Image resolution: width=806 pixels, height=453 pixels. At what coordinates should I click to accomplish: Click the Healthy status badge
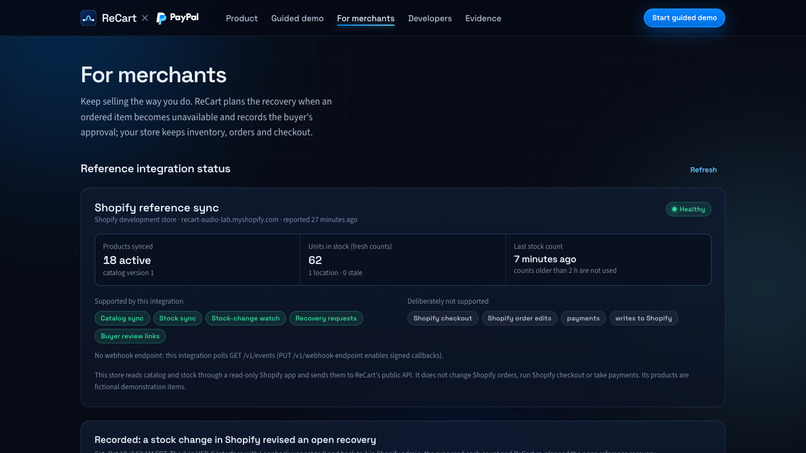coord(688,209)
